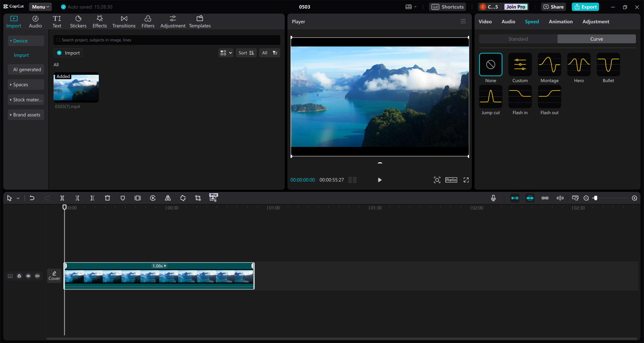Click the Standard speed button
The image size is (644, 343).
pyautogui.click(x=518, y=39)
